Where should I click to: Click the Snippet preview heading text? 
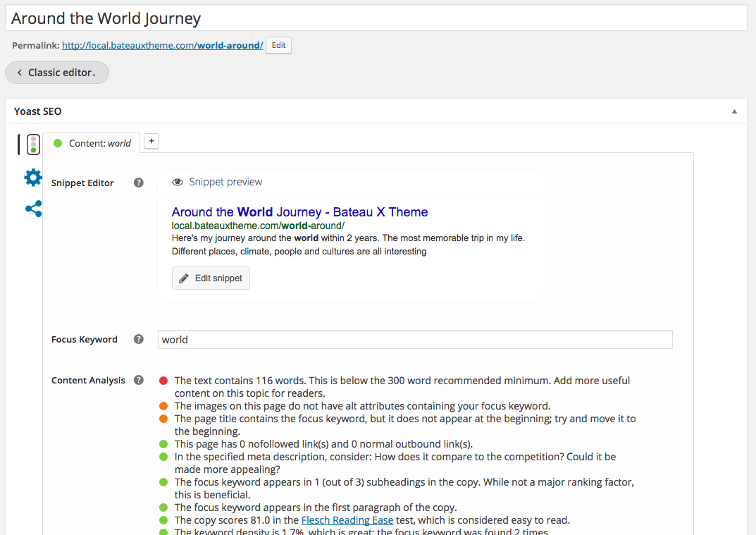[x=225, y=182]
